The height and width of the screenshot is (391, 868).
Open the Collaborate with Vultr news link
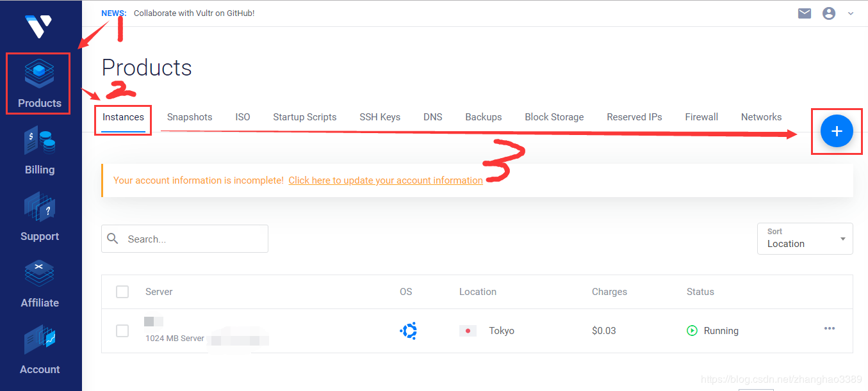click(194, 13)
